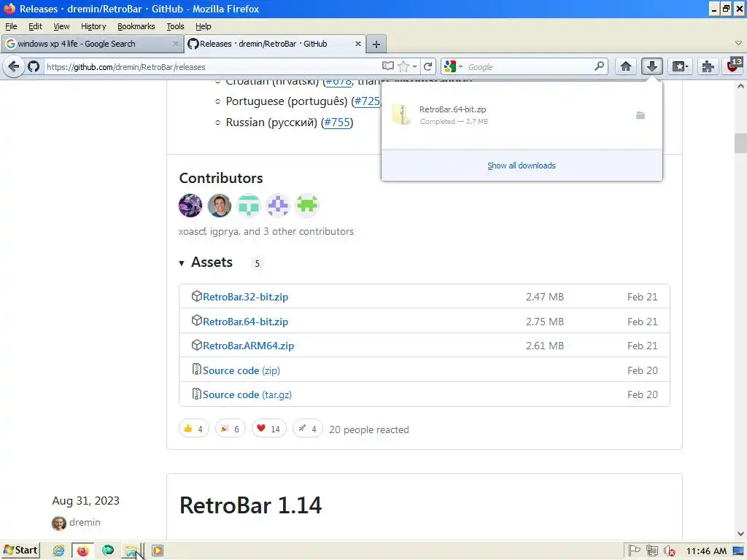The height and width of the screenshot is (560, 747).
Task: Click the first contributor avatar xoascf
Action: (x=190, y=206)
